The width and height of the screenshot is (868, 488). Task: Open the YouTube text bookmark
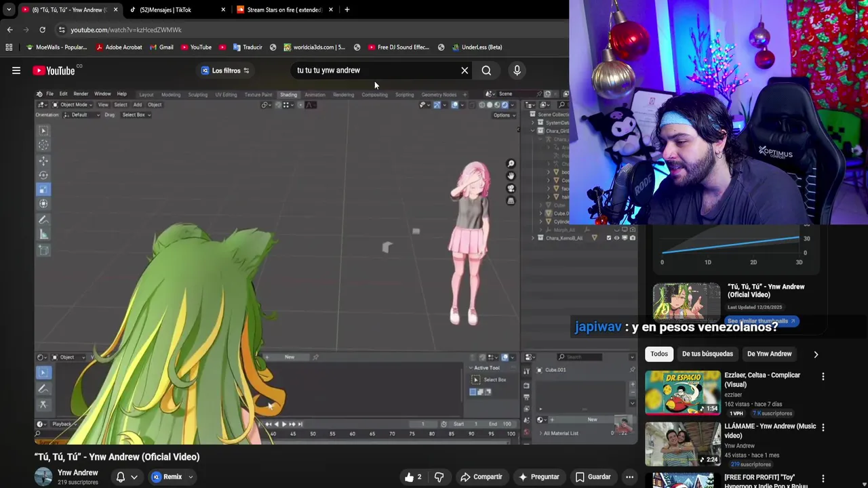click(196, 47)
